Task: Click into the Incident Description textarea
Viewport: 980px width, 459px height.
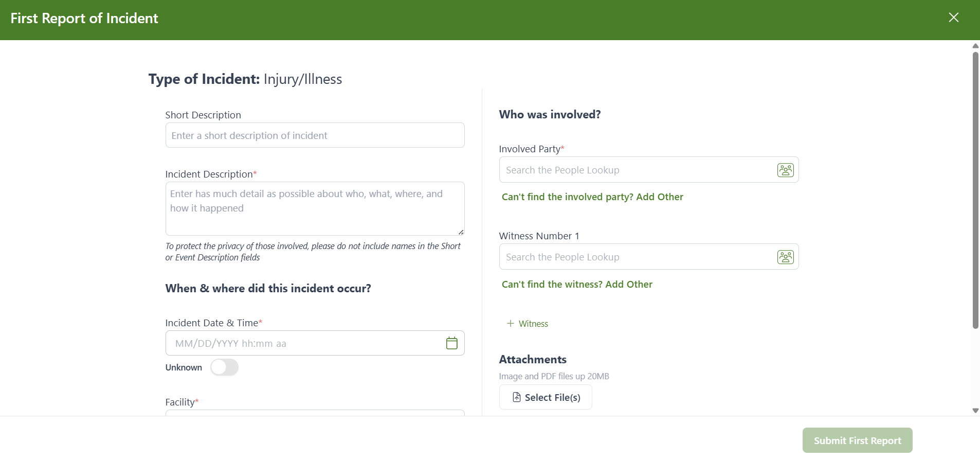Action: [x=315, y=208]
